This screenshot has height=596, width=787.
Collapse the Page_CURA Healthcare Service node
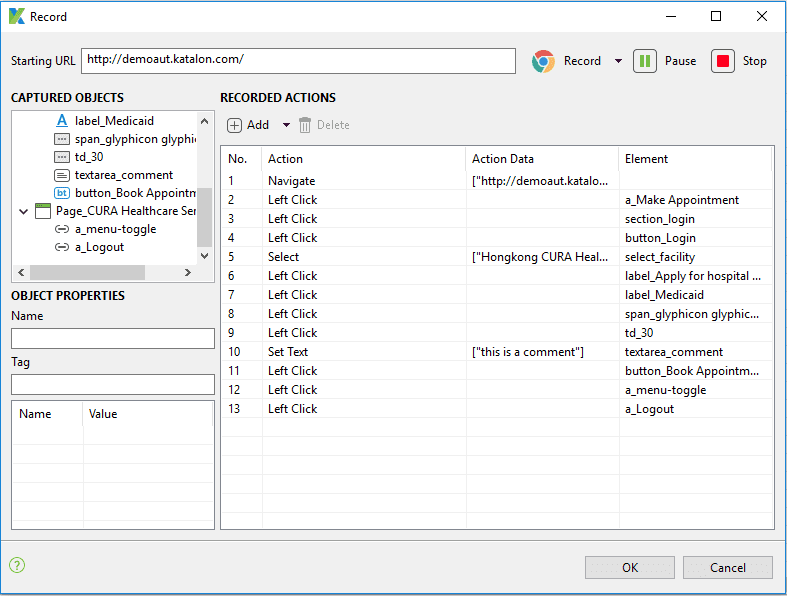point(23,211)
